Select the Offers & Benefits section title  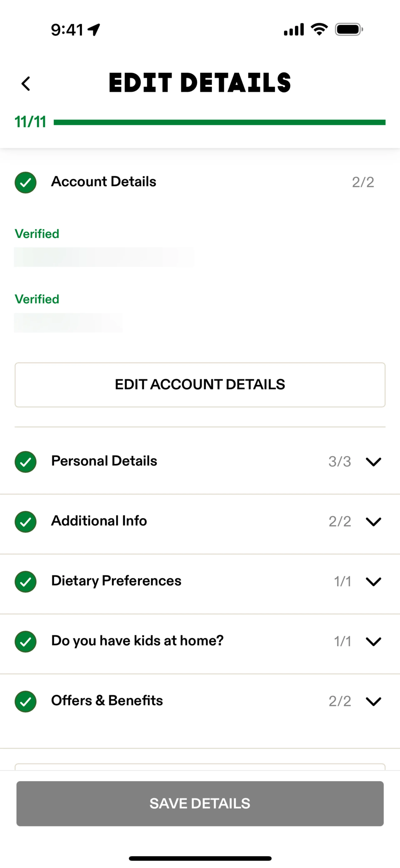point(107,701)
